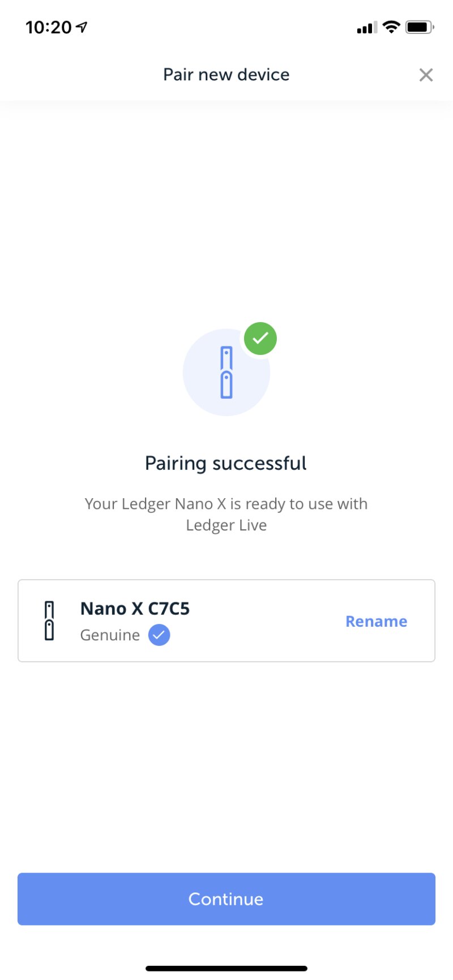Tap the Pairing successful heading
Screen dimensions: 453x980
coord(226,463)
